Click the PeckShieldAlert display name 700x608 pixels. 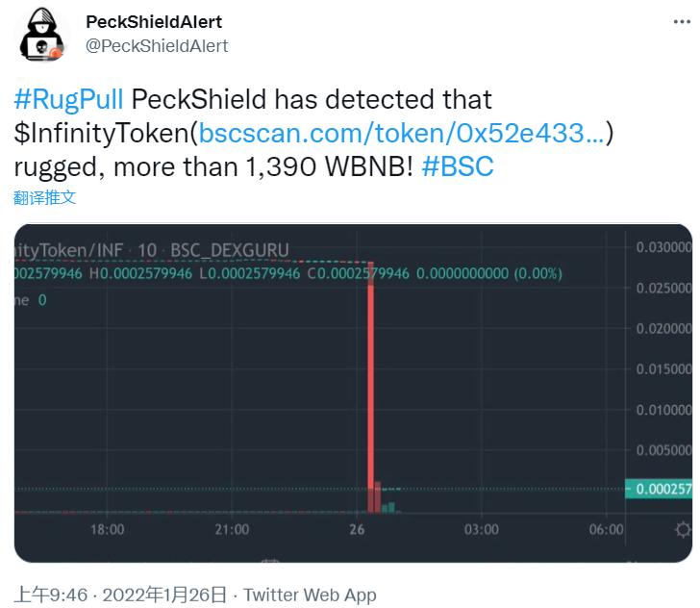click(154, 21)
